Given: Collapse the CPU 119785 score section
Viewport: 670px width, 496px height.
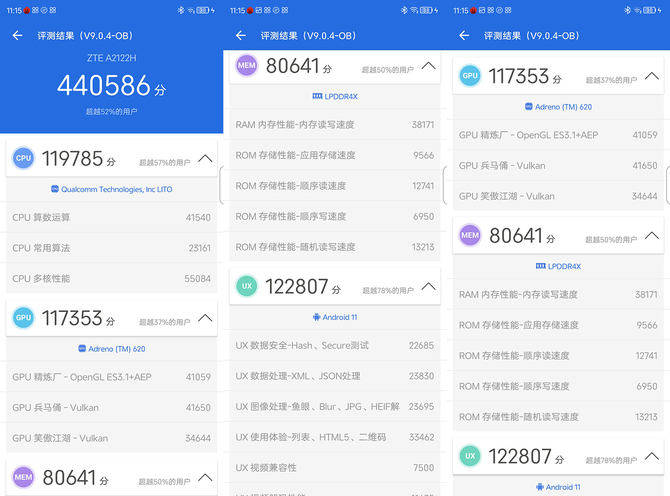Looking at the screenshot, I should (x=205, y=159).
